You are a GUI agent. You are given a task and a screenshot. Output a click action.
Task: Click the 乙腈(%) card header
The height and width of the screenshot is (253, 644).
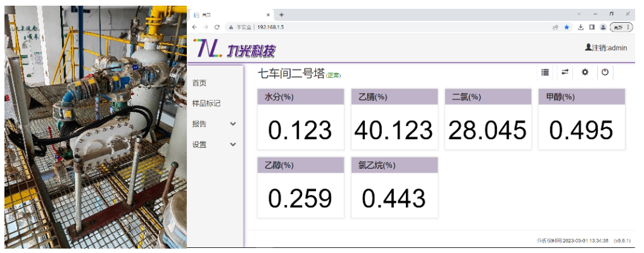tap(395, 97)
